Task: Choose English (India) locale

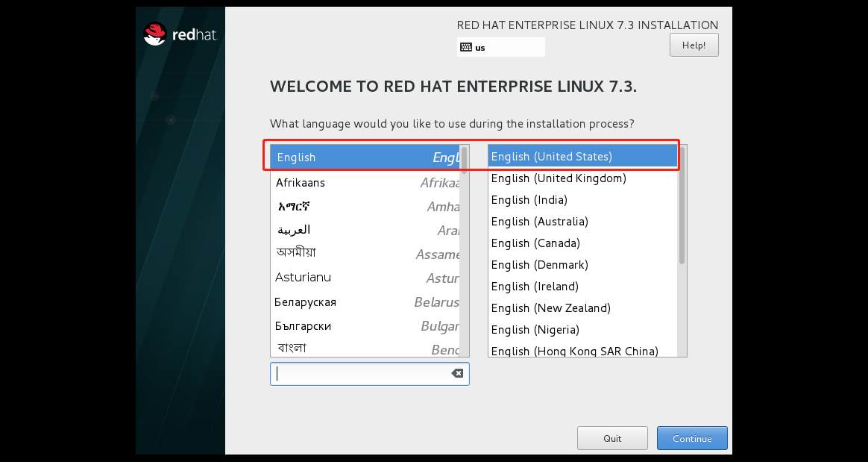Action: [x=583, y=199]
